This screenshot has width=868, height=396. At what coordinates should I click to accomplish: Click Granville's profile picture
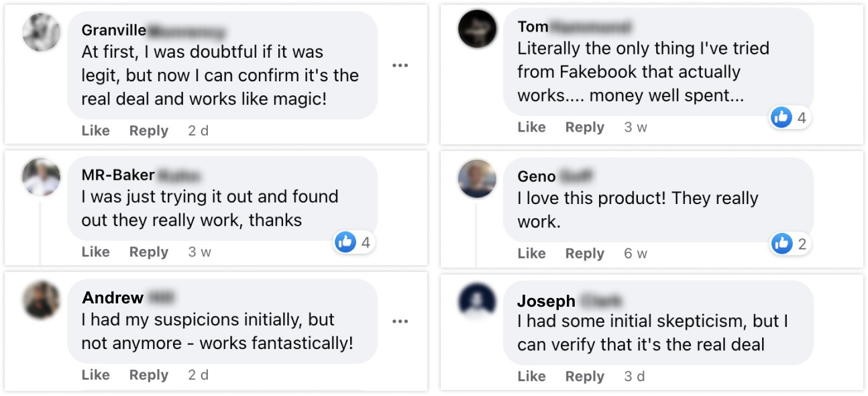[42, 32]
